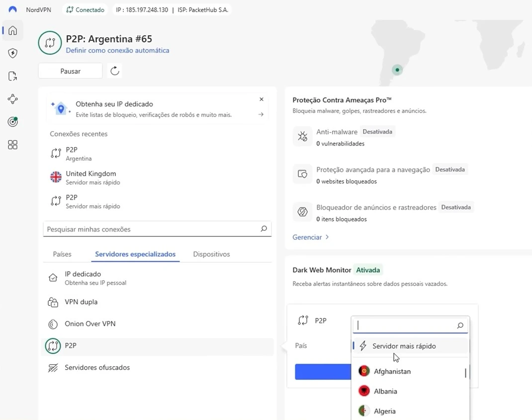The height and width of the screenshot is (420, 532).
Task: Click the United Kingdom flag icon
Action: click(56, 177)
